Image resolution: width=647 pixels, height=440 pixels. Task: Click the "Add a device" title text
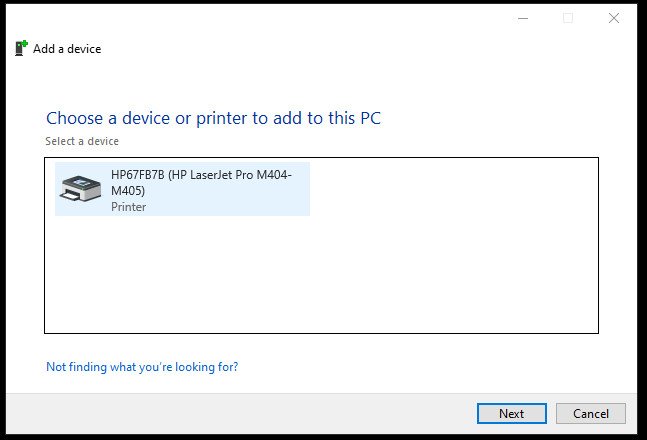[x=67, y=48]
